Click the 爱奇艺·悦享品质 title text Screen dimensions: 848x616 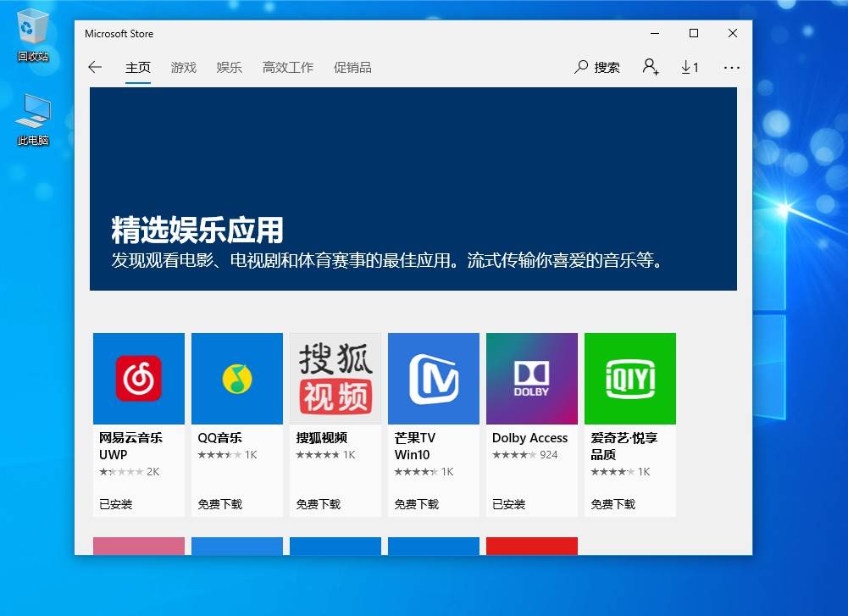pyautogui.click(x=624, y=447)
